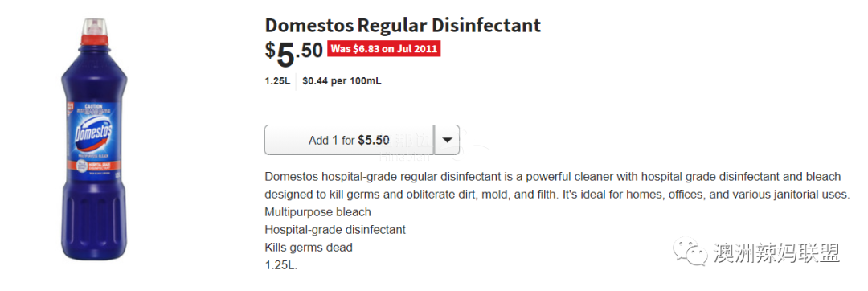Click the Kills germs dead feature line

tap(309, 248)
